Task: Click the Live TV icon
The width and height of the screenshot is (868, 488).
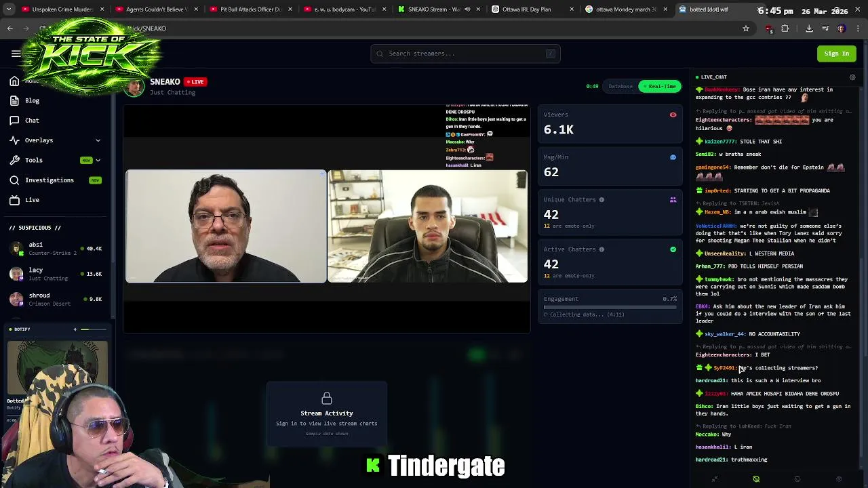Action: pyautogui.click(x=14, y=200)
